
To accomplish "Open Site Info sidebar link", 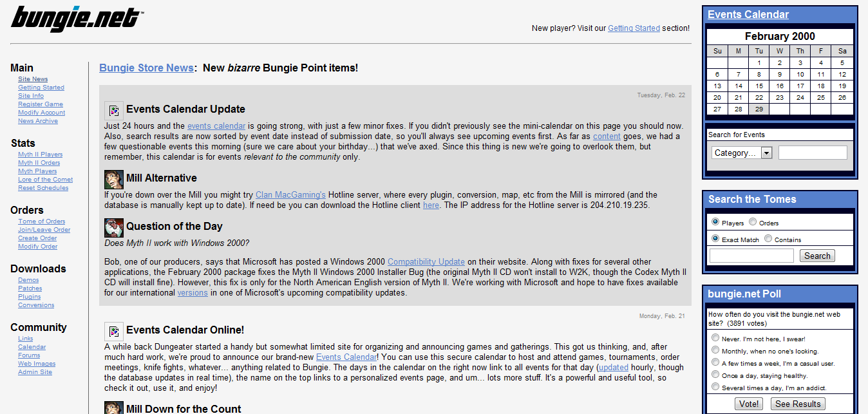I will 31,96.
